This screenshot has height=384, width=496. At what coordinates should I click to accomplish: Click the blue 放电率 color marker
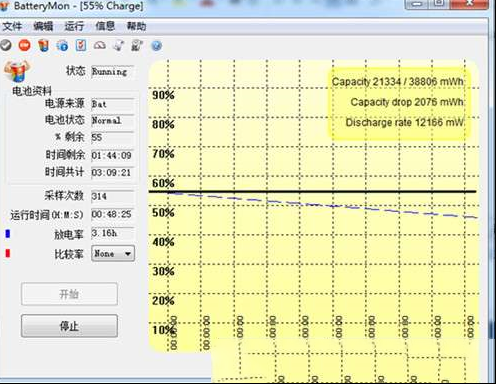[8, 234]
